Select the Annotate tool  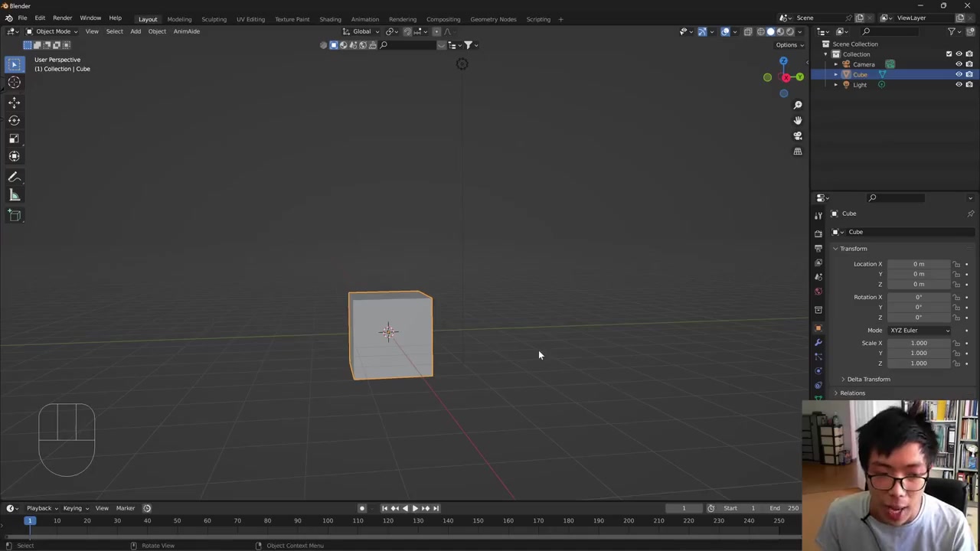[14, 177]
